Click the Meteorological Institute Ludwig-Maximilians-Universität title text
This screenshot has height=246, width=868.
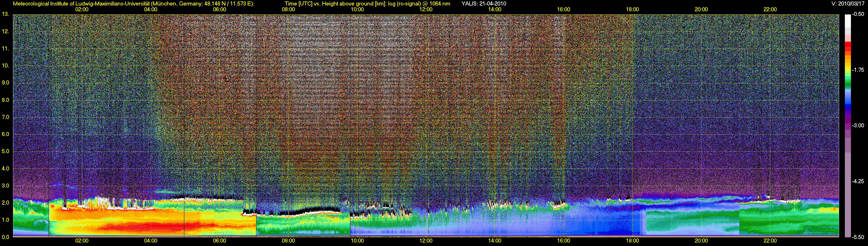point(134,4)
